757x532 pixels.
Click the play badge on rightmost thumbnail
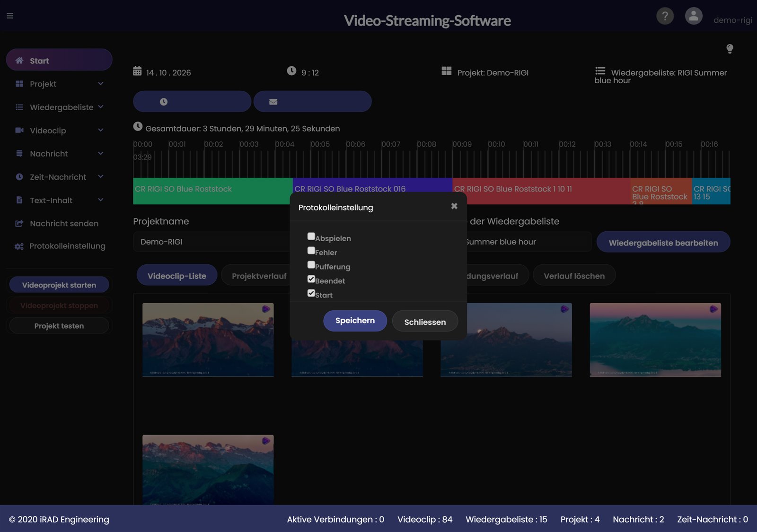coord(713,309)
